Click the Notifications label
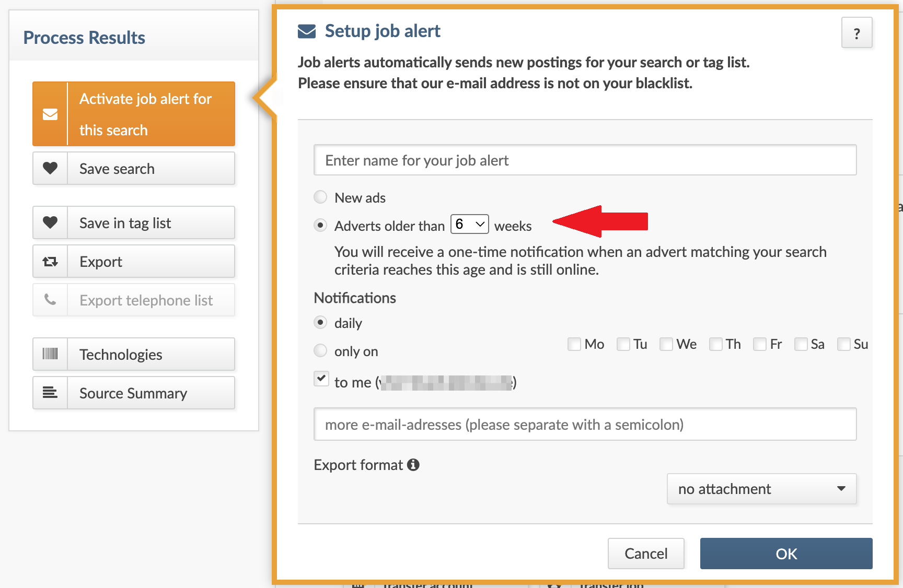This screenshot has width=903, height=588. pos(355,298)
